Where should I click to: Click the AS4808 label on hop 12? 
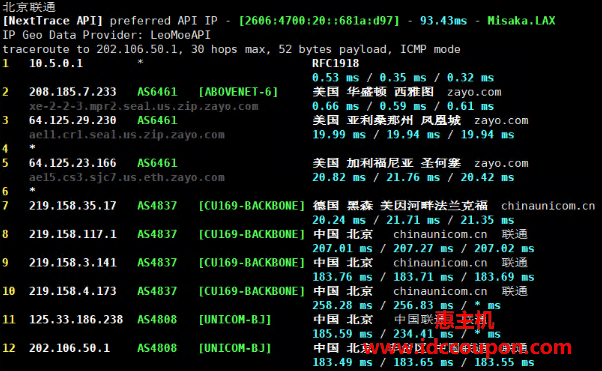tap(157, 348)
